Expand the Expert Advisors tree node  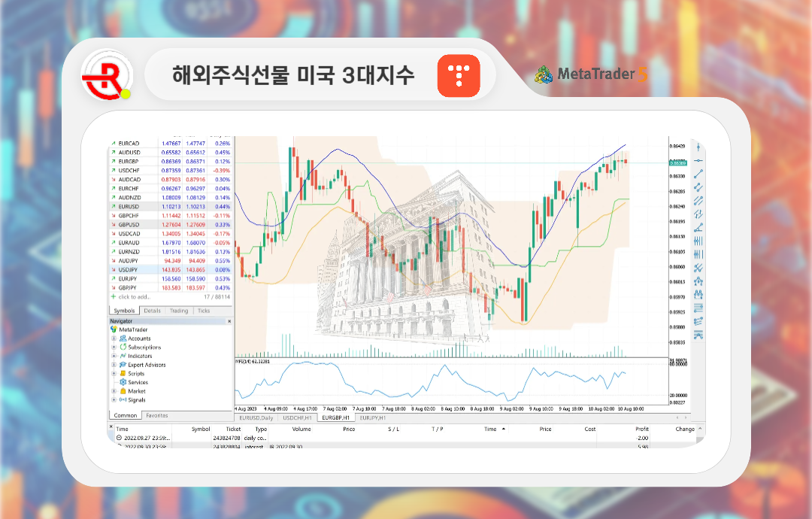click(x=114, y=365)
